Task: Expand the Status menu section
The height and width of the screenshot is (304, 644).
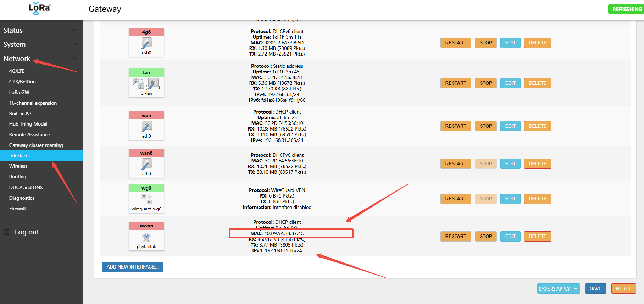Action: point(74,31)
